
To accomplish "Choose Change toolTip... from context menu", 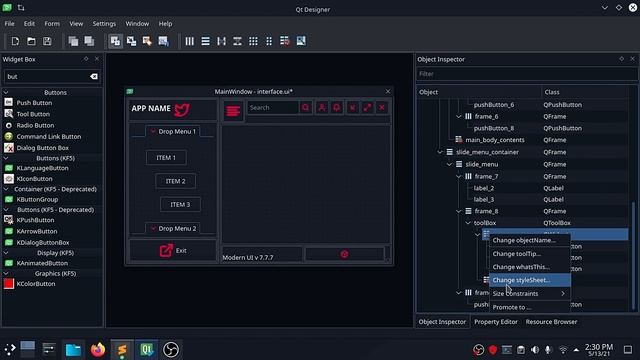I will [529, 253].
